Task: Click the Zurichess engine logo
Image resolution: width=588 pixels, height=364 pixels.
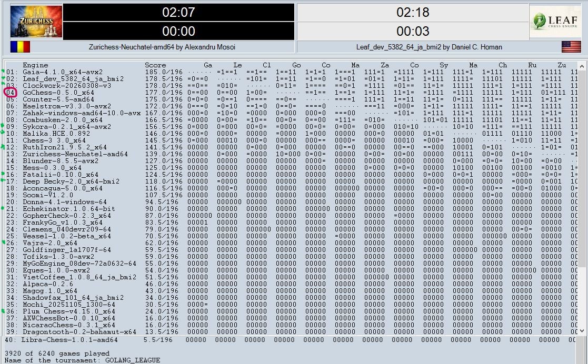Action: coord(36,22)
